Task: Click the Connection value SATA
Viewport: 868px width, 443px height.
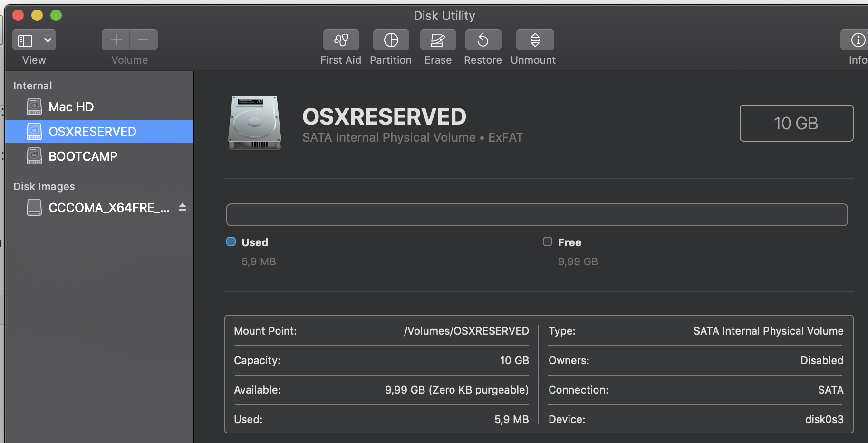Action: click(831, 390)
